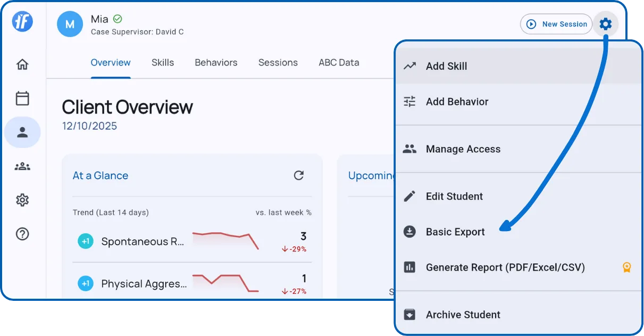Viewport: 644px width, 336px height.
Task: Start a New Session
Action: (556, 24)
